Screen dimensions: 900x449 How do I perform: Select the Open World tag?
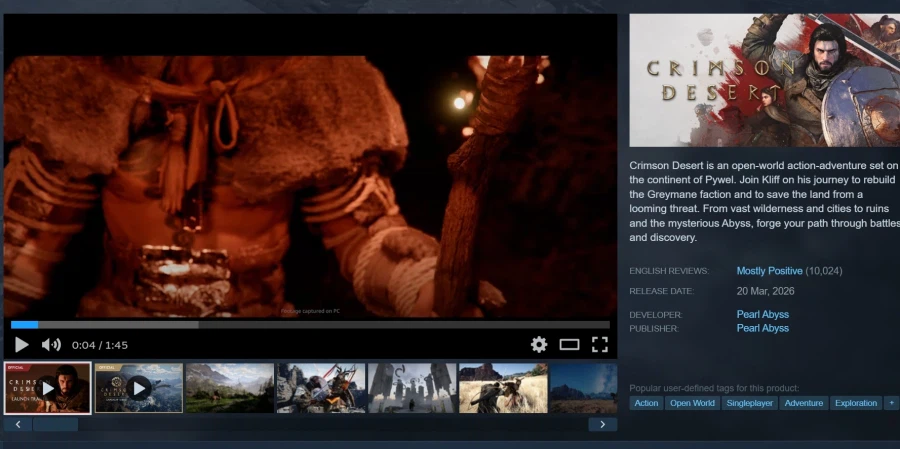pyautogui.click(x=692, y=403)
